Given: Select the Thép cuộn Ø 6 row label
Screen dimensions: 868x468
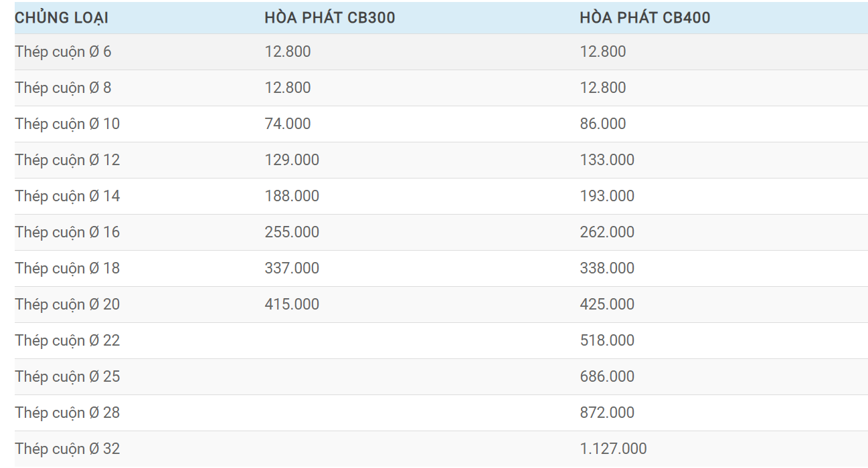Looking at the screenshot, I should 63,52.
